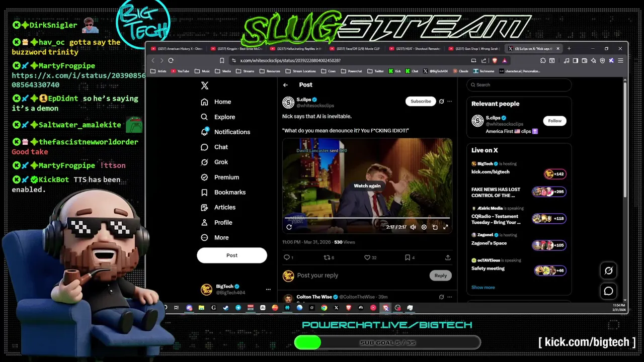Subscribe to S.clips account

421,101
